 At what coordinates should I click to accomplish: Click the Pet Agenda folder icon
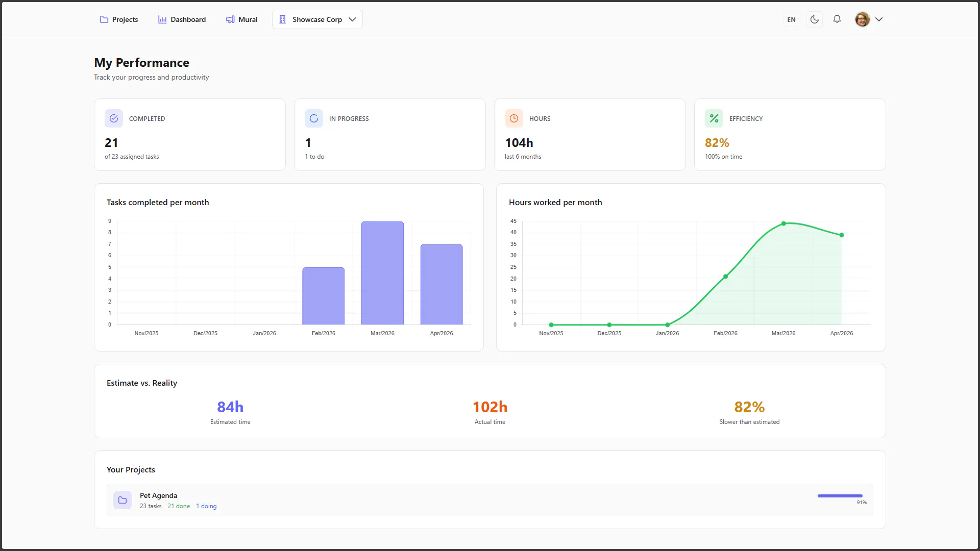122,500
